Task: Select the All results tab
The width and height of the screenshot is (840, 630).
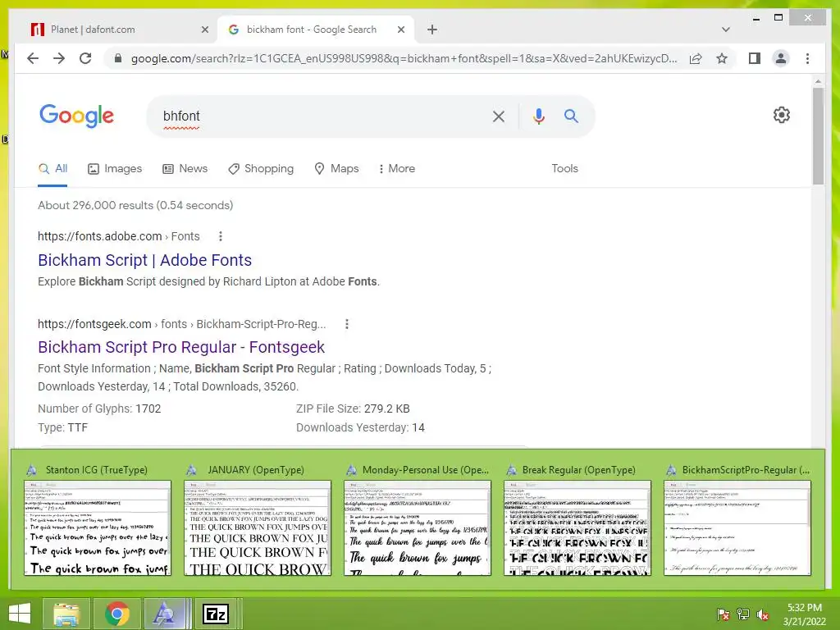Action: [52, 169]
